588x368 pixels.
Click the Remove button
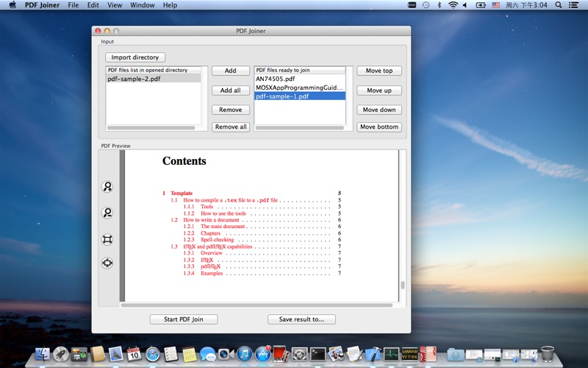[x=231, y=110]
